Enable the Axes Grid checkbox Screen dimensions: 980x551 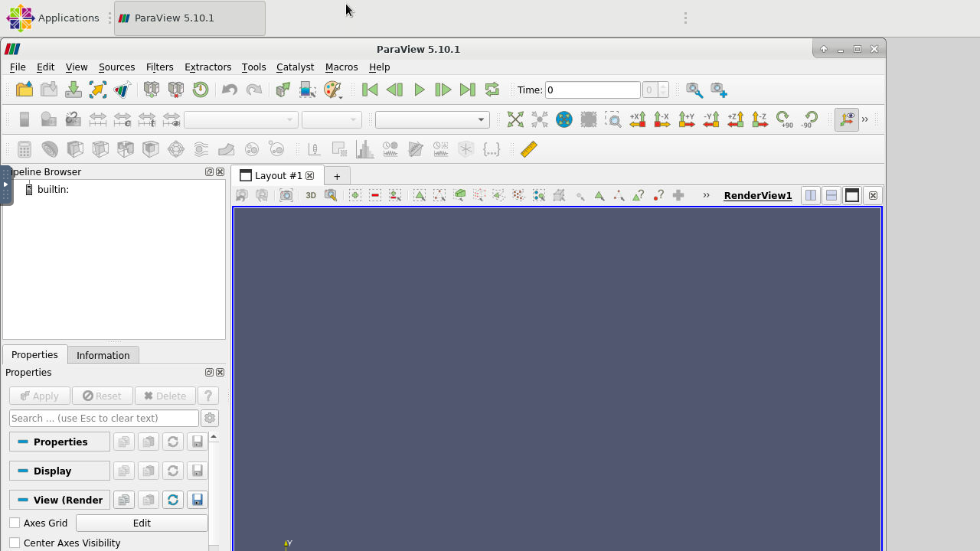[x=15, y=523]
